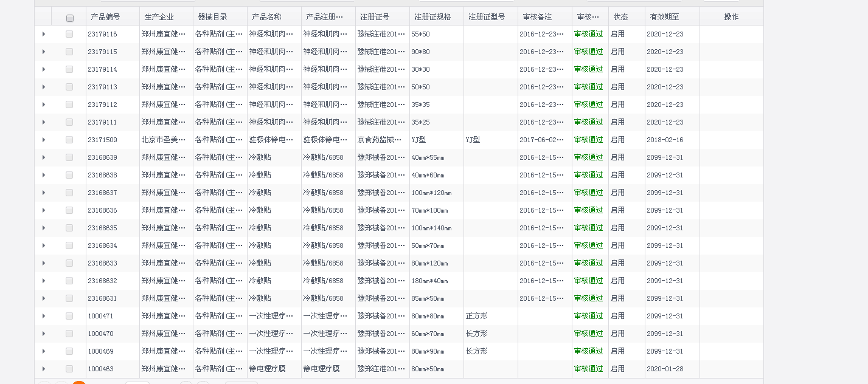Expand details of product 23171509

point(43,140)
